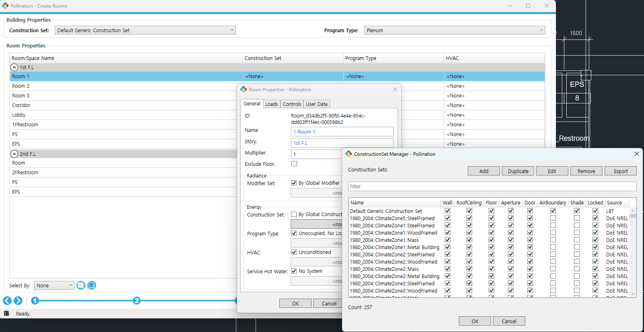Check By Global Construction Set checkbox

(294, 214)
